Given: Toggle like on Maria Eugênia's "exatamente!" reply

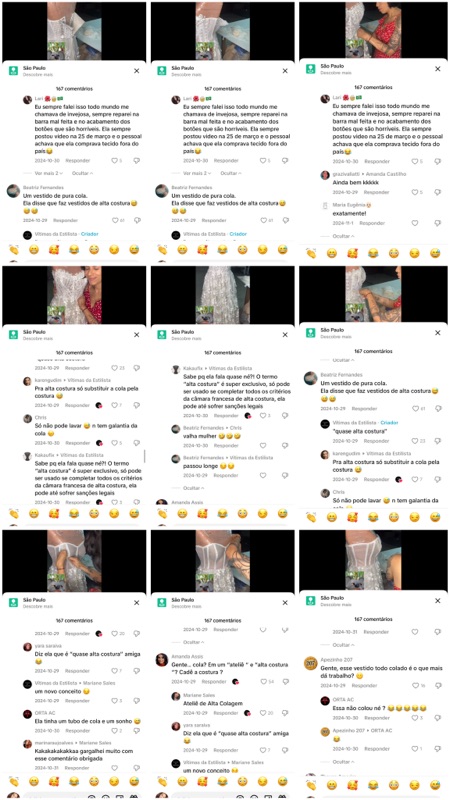Looking at the screenshot, I should tap(415, 223).
